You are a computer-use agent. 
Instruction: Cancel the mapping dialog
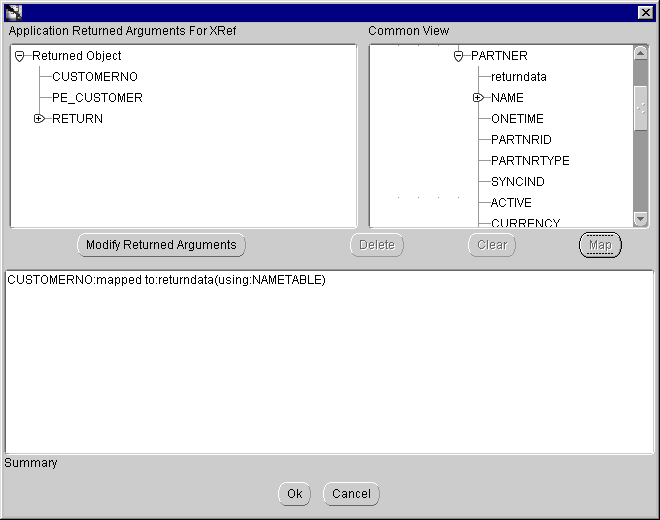(351, 493)
